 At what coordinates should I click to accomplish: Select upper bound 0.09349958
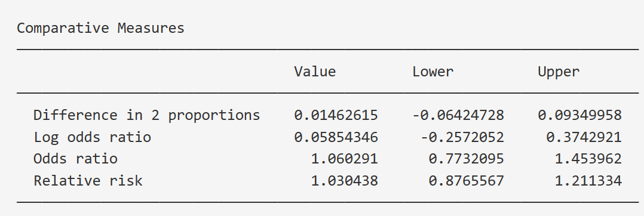pos(580,116)
